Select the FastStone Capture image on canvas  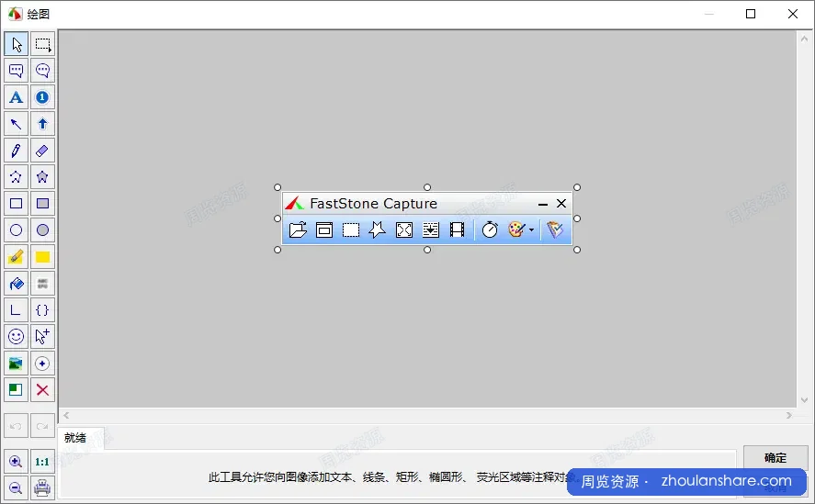[427, 218]
